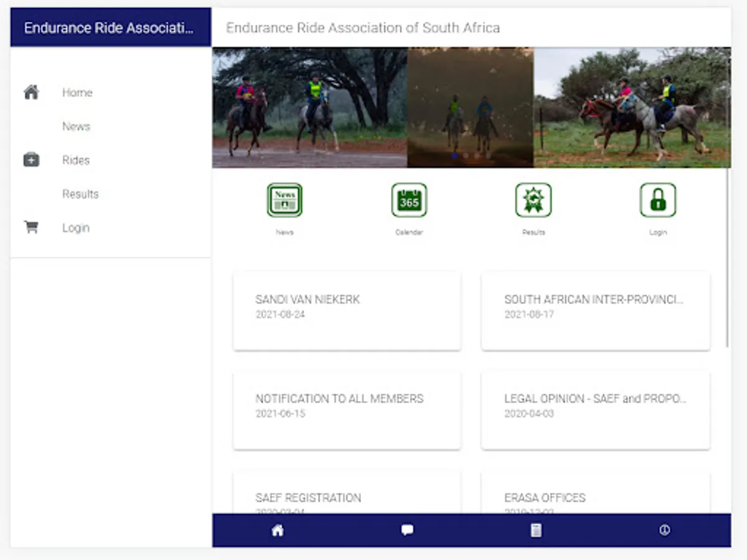The image size is (747, 560).
Task: Open the SAEF REGISTRATION news card
Action: point(347,493)
